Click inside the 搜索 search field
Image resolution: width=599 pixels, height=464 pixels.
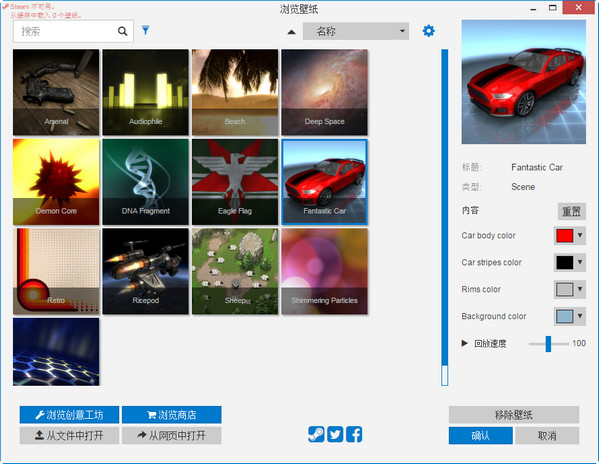pos(65,31)
